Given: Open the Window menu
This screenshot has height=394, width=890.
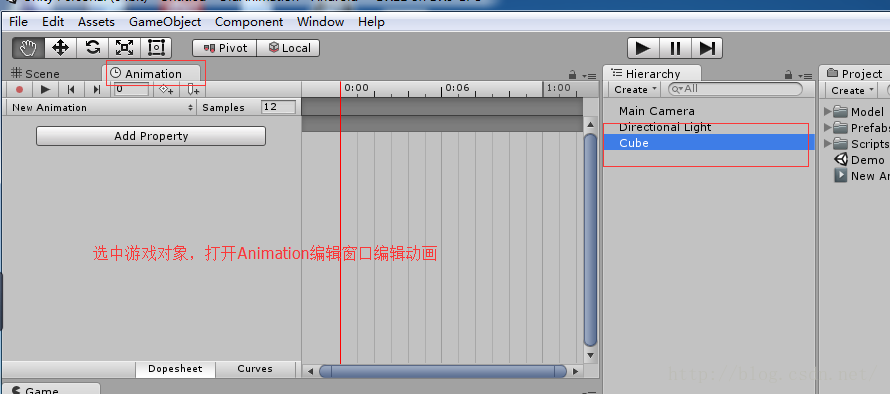Looking at the screenshot, I should tap(321, 22).
